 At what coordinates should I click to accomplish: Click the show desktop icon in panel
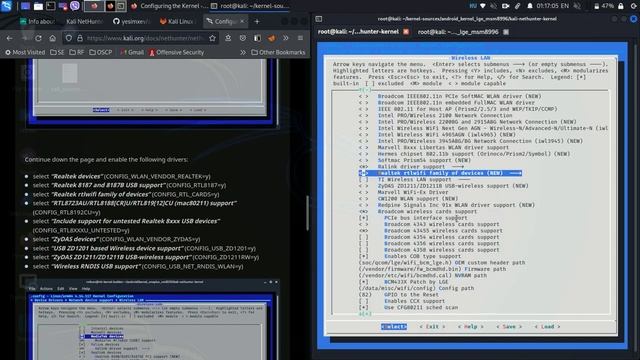click(x=25, y=6)
